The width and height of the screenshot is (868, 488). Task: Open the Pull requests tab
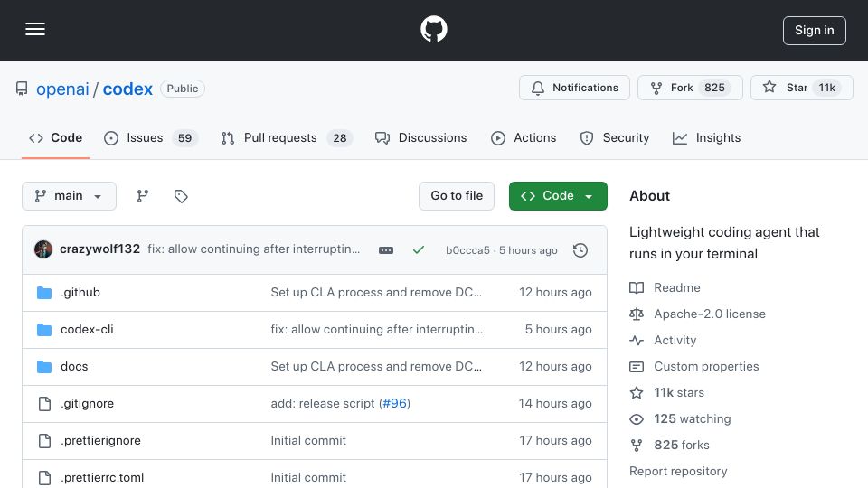coord(286,137)
